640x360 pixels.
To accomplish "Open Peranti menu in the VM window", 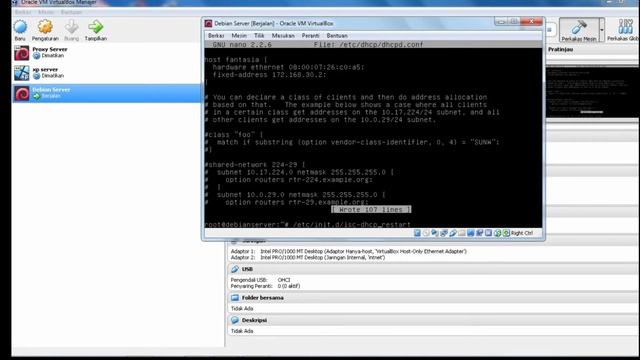I will pyautogui.click(x=311, y=36).
